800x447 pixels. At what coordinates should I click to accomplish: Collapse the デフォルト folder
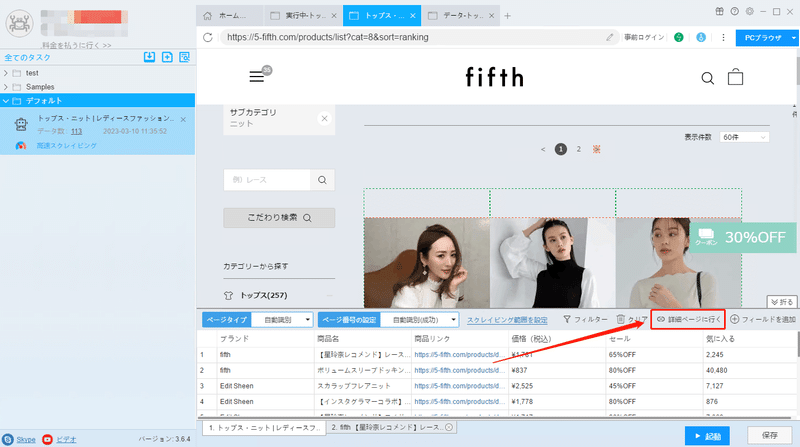click(x=6, y=101)
